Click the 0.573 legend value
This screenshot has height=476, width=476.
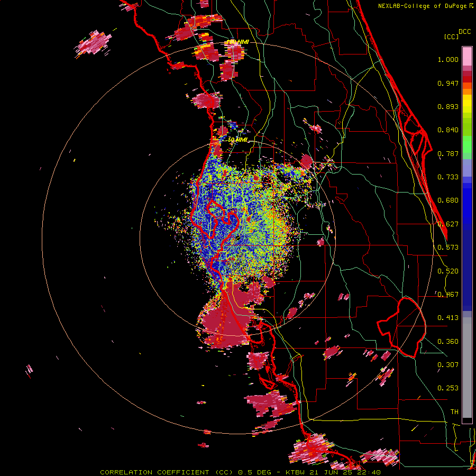click(448, 248)
